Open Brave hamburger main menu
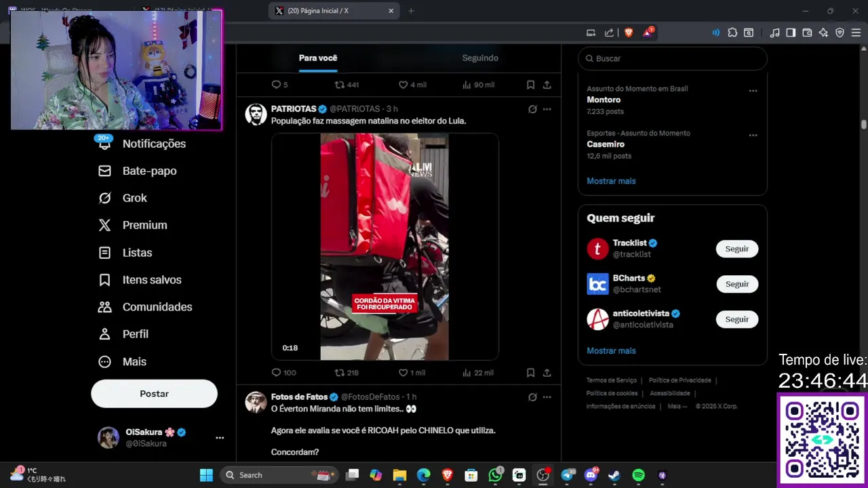This screenshot has width=868, height=488. (x=856, y=32)
